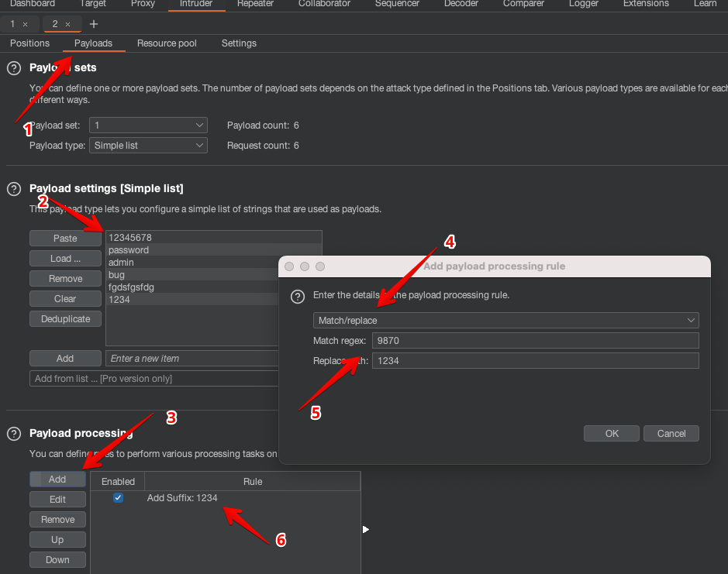The image size is (728, 574).
Task: Click the Rule column header
Action: [x=253, y=482]
